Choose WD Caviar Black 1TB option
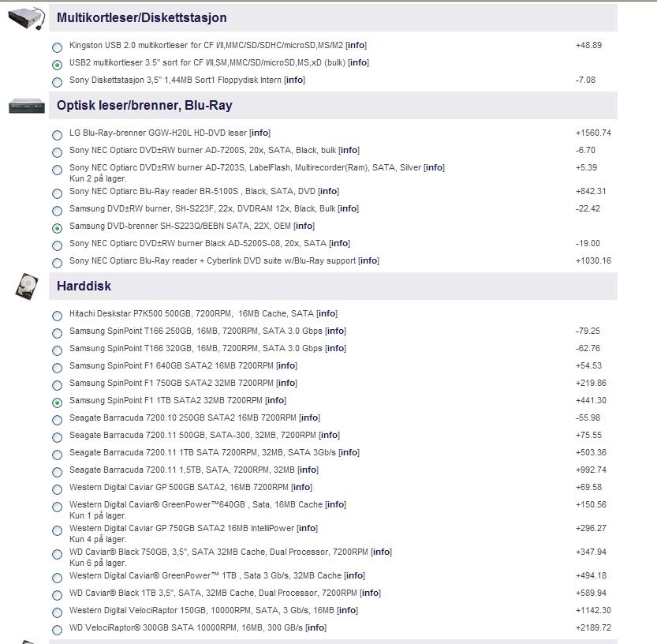This screenshot has height=644, width=657. (x=57, y=595)
